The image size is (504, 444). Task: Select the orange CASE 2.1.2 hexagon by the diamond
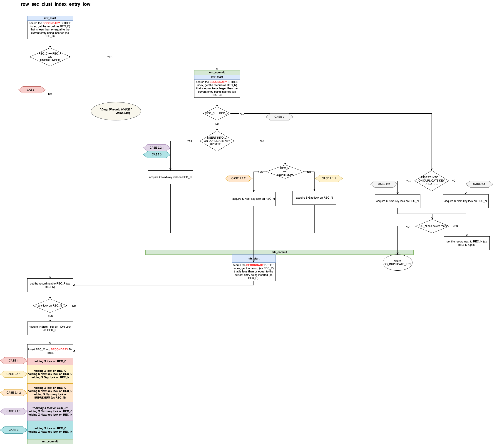point(238,178)
